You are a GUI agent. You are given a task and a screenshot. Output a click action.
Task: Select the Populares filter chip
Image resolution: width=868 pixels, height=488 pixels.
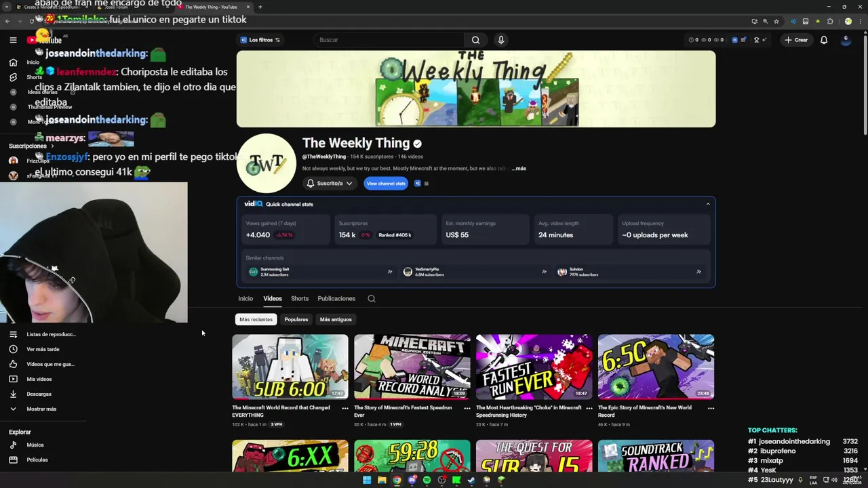click(296, 319)
